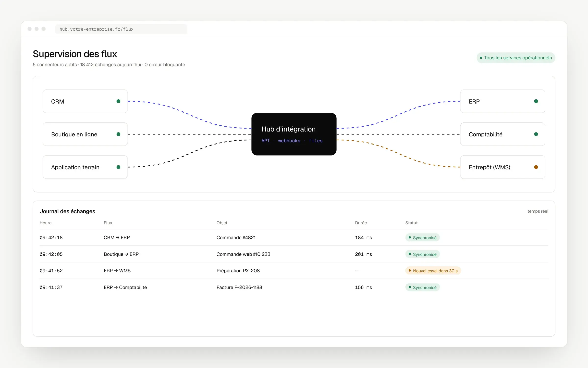Click the 'Supervision des flux' heading
Screen dimensions: 588x368
point(75,54)
